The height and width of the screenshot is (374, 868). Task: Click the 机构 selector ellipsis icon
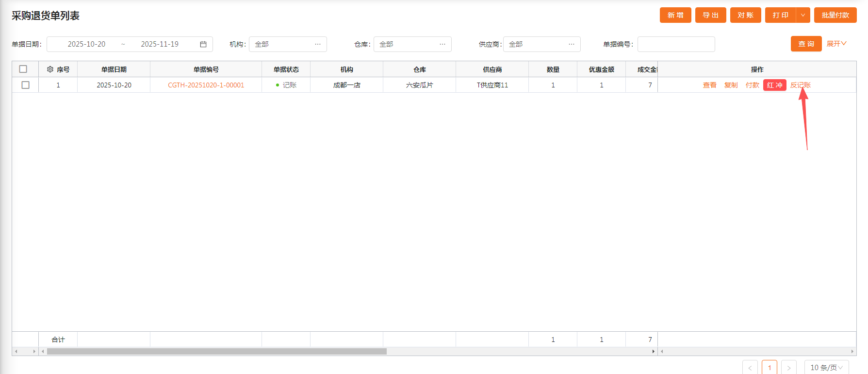coord(318,44)
